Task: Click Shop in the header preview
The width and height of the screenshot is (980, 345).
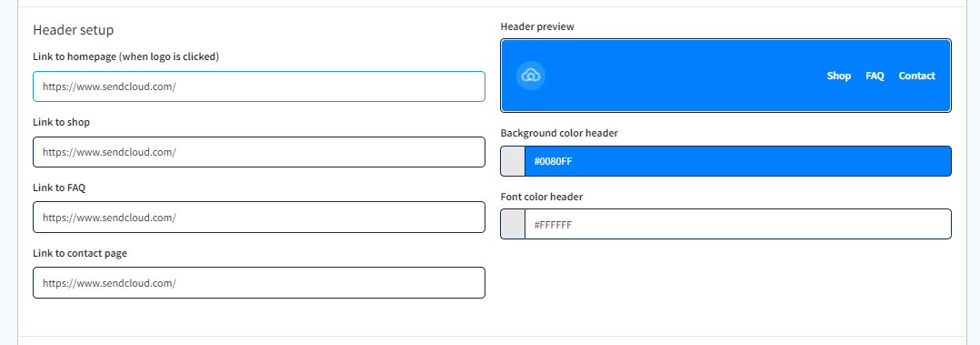Action: (x=839, y=76)
